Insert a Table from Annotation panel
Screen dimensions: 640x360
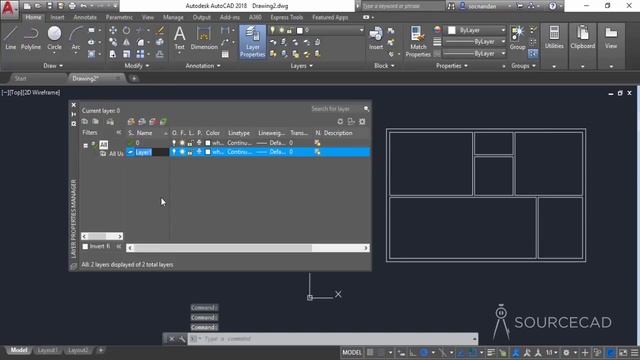pos(225,54)
